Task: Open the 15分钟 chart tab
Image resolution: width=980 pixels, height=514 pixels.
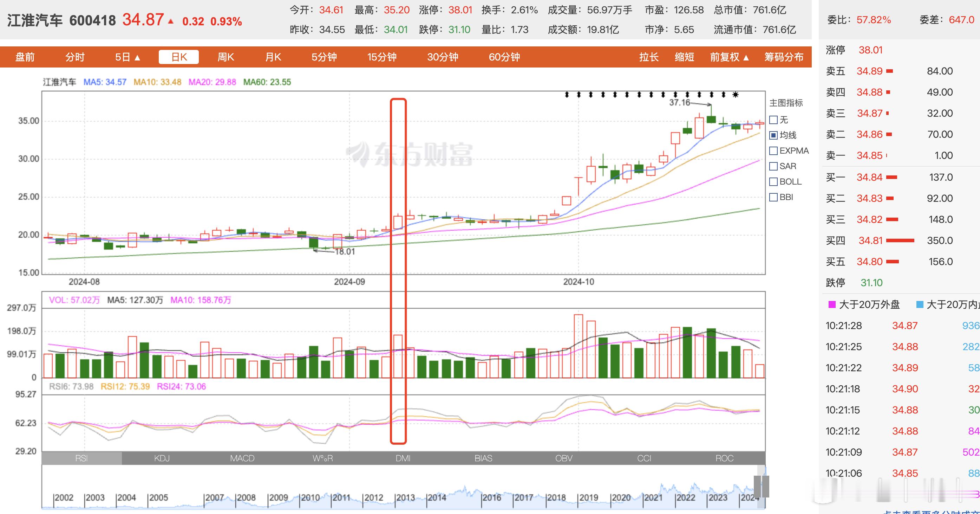Action: (x=382, y=57)
